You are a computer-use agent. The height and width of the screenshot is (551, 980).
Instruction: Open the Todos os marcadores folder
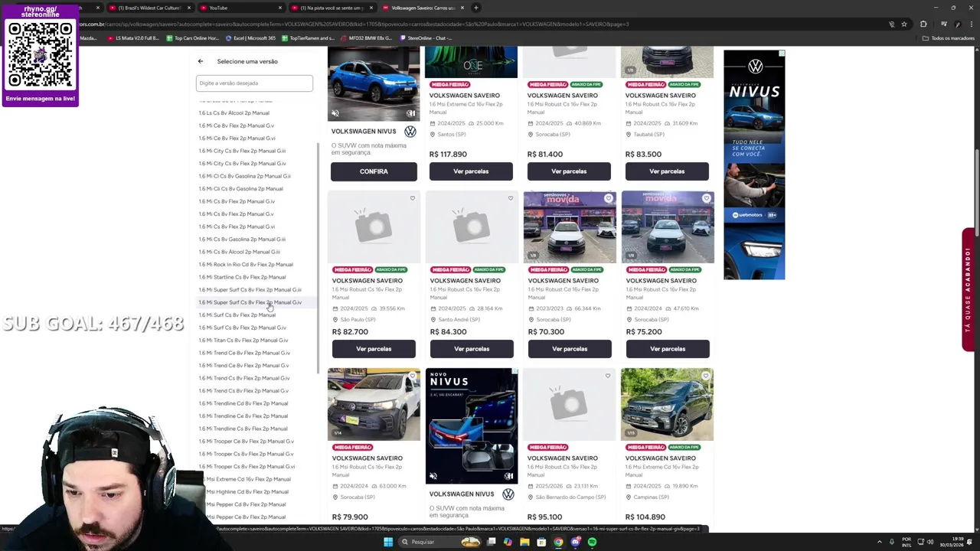point(949,37)
